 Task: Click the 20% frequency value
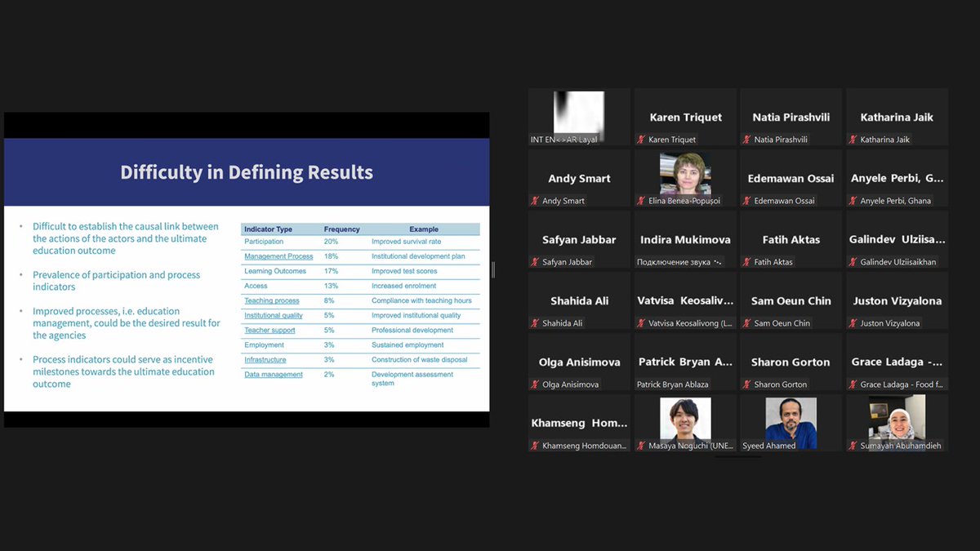(331, 242)
